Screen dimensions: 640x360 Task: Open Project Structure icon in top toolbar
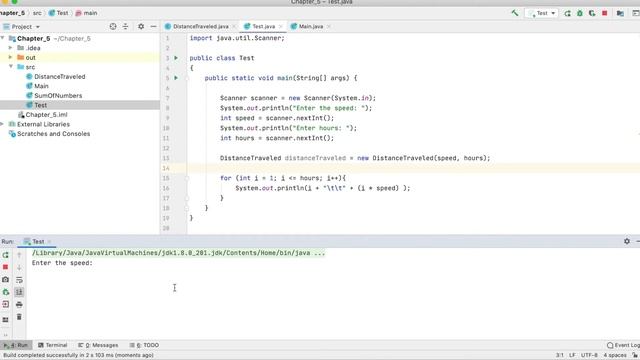pos(620,13)
